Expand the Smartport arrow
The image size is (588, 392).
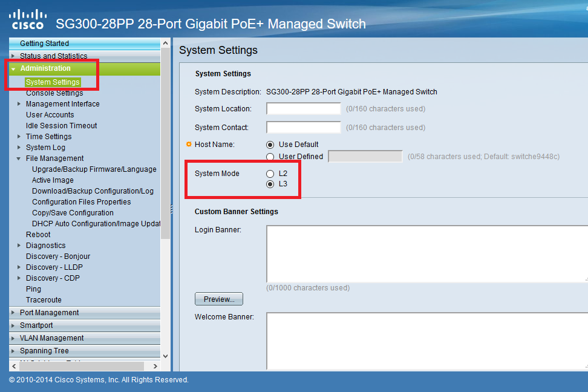point(13,325)
